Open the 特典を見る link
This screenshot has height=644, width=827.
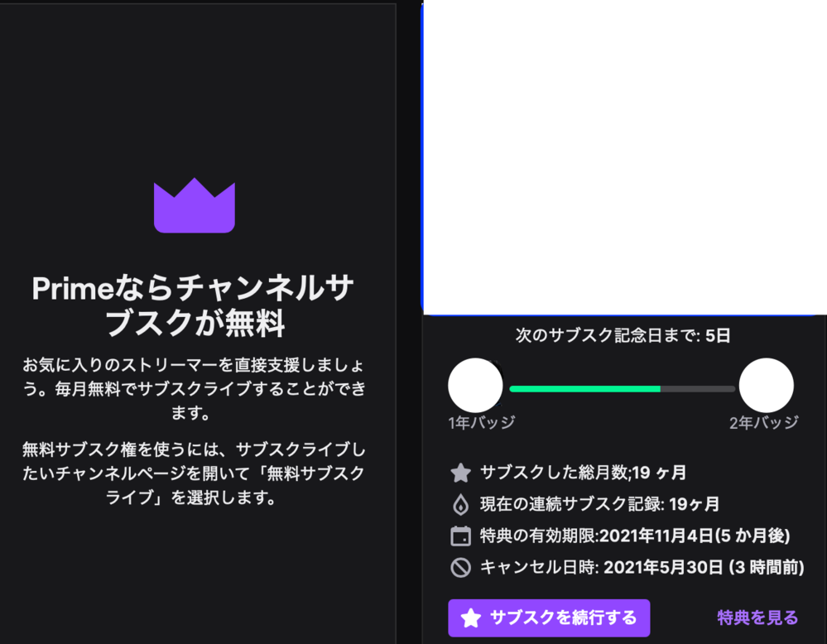point(757,618)
